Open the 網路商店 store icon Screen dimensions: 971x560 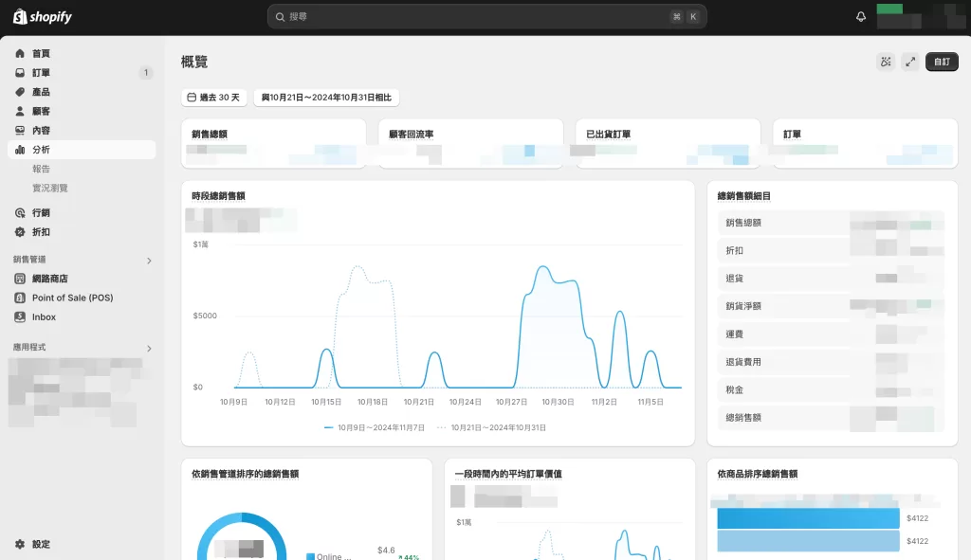20,279
